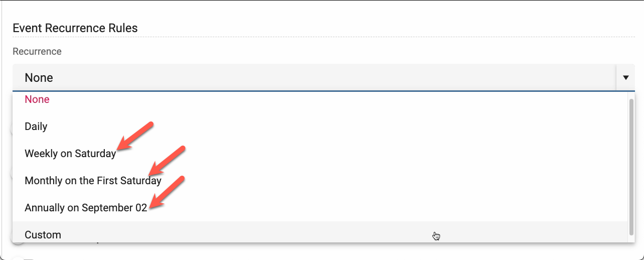Click the Event Recurrence Rules heading
Screen dimensions: 644x260
click(75, 28)
